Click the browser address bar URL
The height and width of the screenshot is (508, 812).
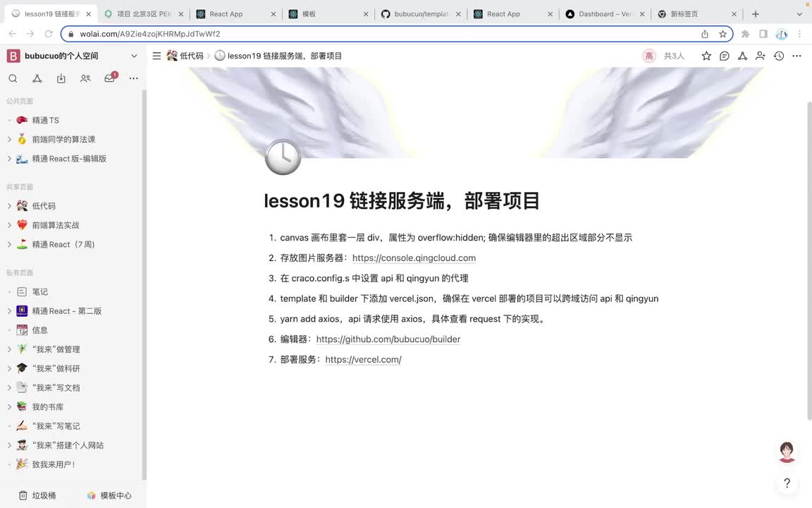tap(149, 34)
